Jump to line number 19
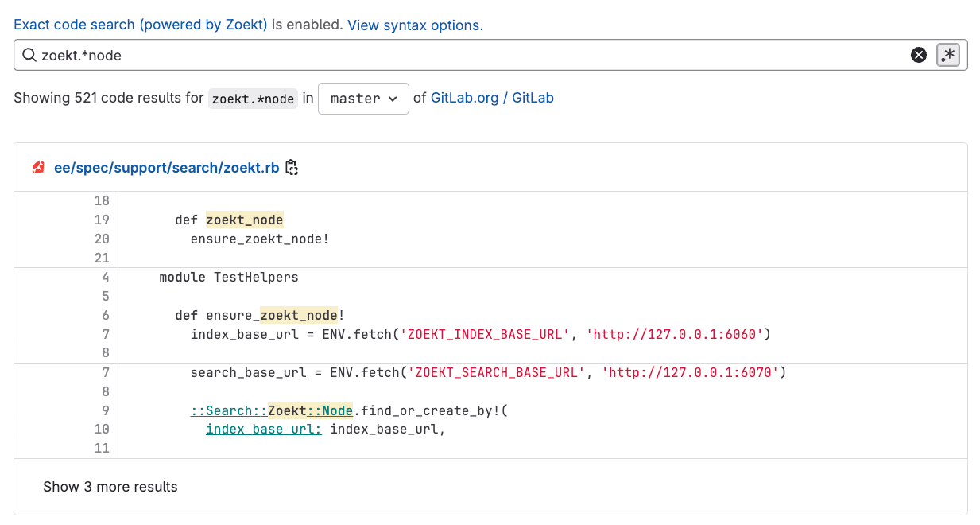 102,220
